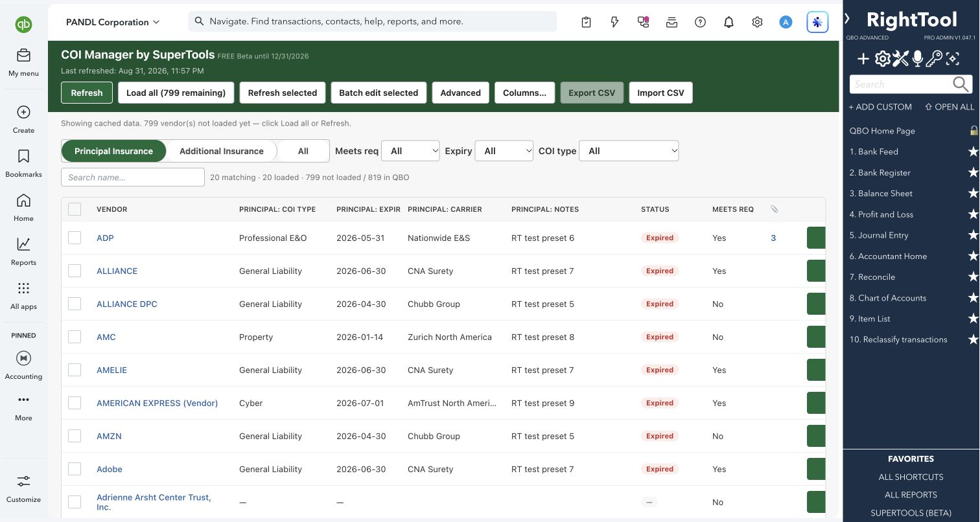This screenshot has height=522, width=980.
Task: Check the box for ALLIANCE DPC row
Action: pos(75,304)
